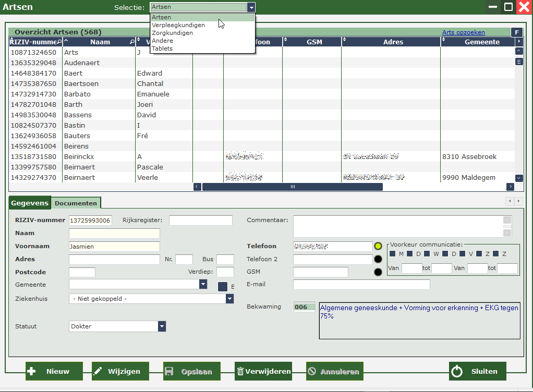Open the Statuut dropdown showing Dokter
The width and height of the screenshot is (533, 392).
pyautogui.click(x=162, y=326)
